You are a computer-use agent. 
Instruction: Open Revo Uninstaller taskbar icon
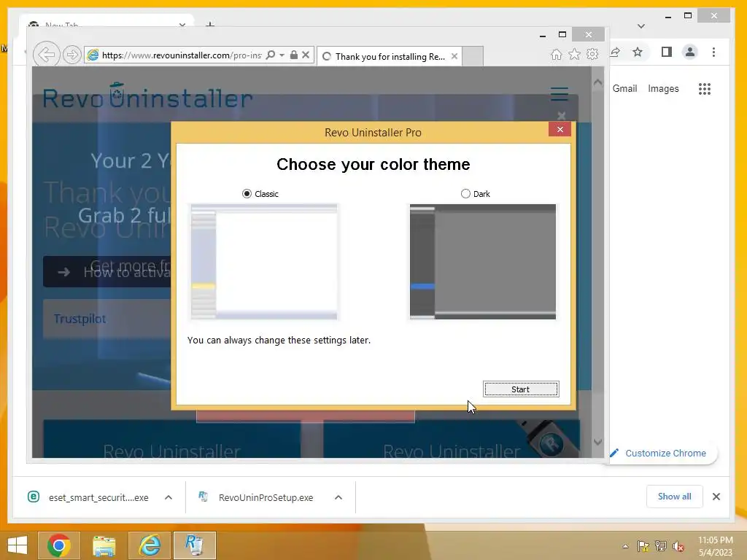tap(194, 545)
